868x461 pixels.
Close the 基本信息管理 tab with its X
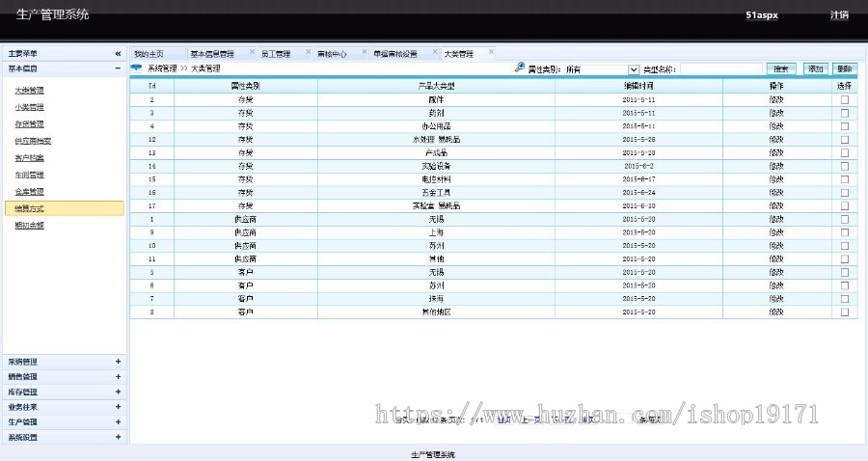252,51
